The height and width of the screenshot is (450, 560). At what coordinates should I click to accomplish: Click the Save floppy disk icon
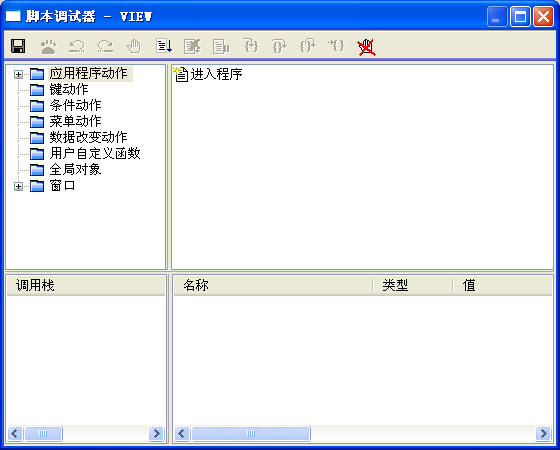point(18,46)
